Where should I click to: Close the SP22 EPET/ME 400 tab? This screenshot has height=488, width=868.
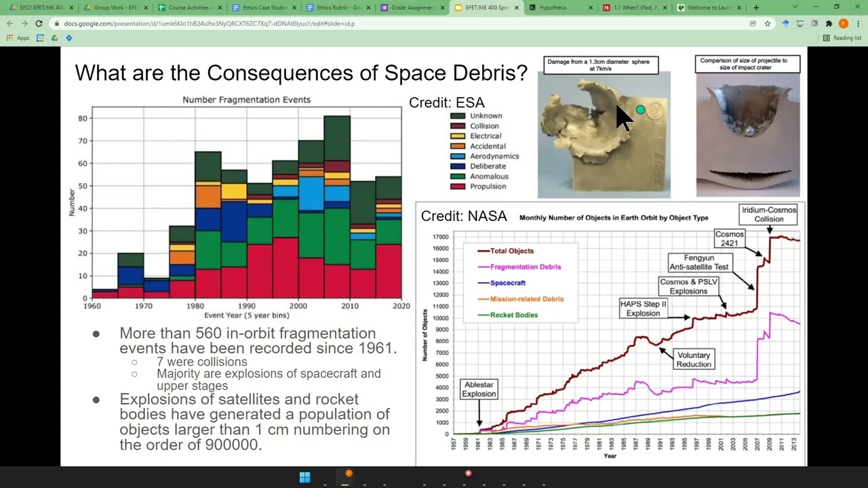tap(71, 7)
